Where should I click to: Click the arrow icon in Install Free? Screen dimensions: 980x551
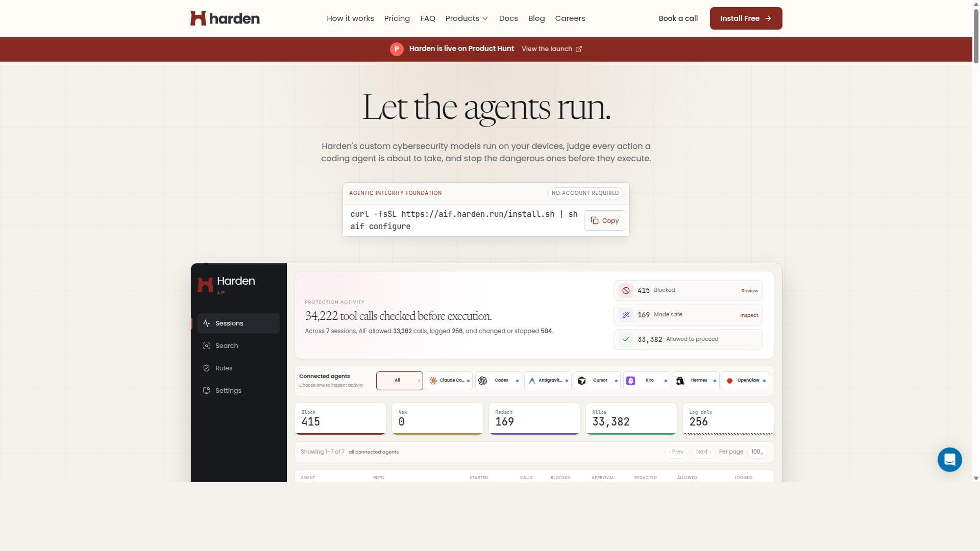tap(768, 18)
